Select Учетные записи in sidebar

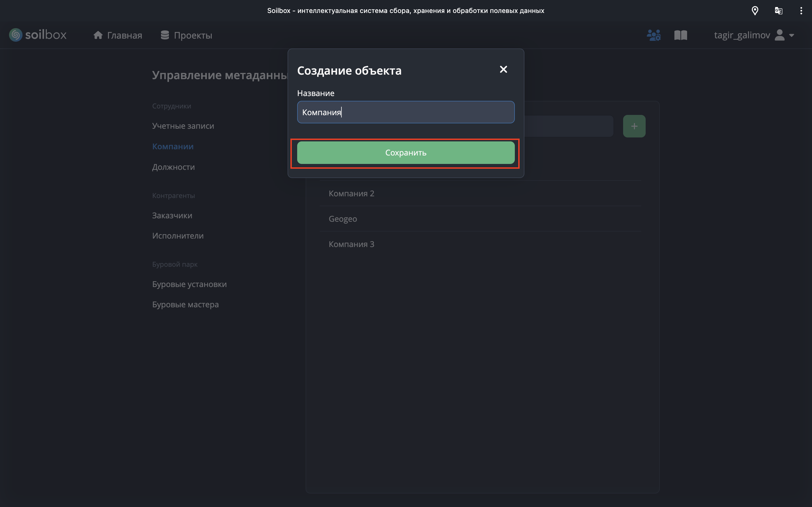pos(183,126)
